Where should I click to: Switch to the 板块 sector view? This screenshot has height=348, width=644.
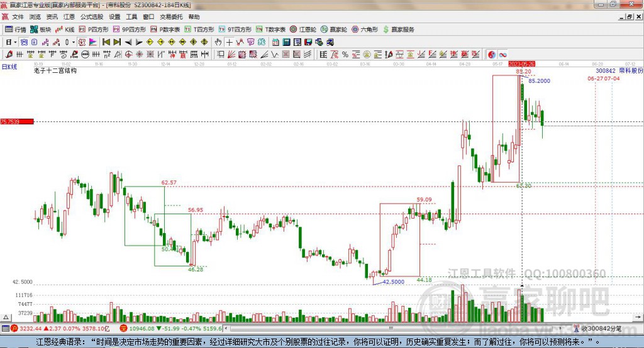[x=41, y=30]
